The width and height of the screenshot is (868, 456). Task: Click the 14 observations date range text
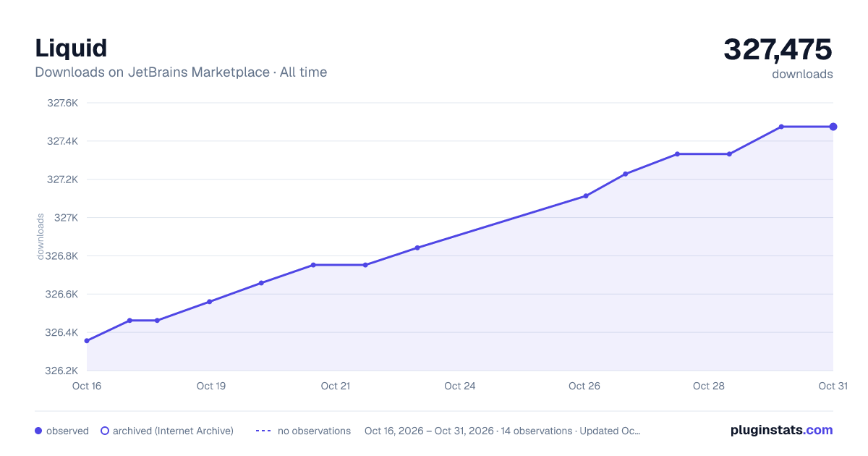click(503, 431)
